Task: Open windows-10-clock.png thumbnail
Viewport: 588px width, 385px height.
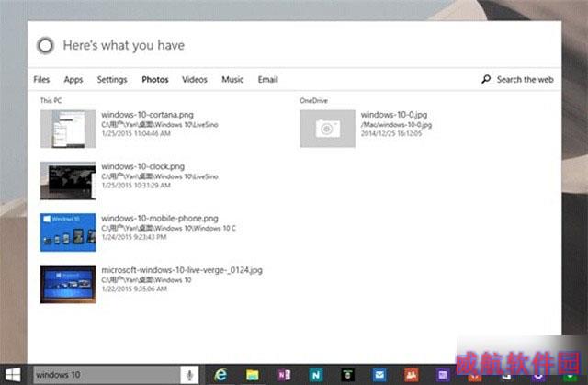Action: tap(68, 180)
